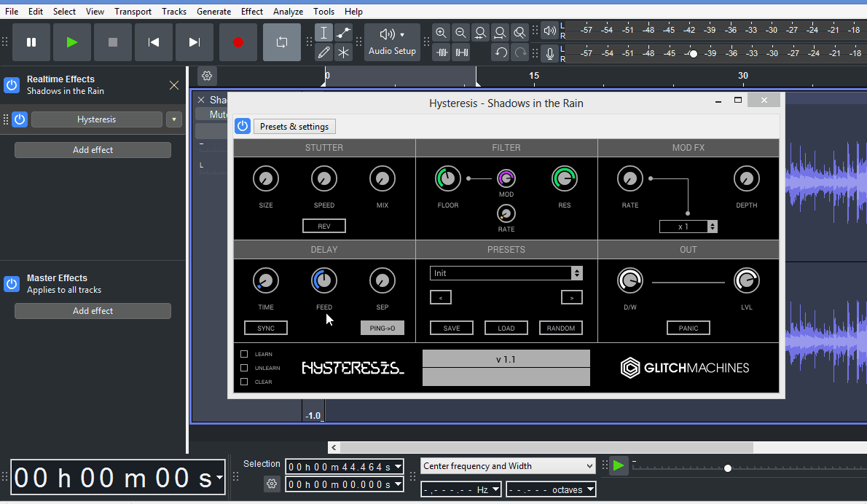Adjust the playback speed slider
867x504 pixels.
click(x=726, y=468)
